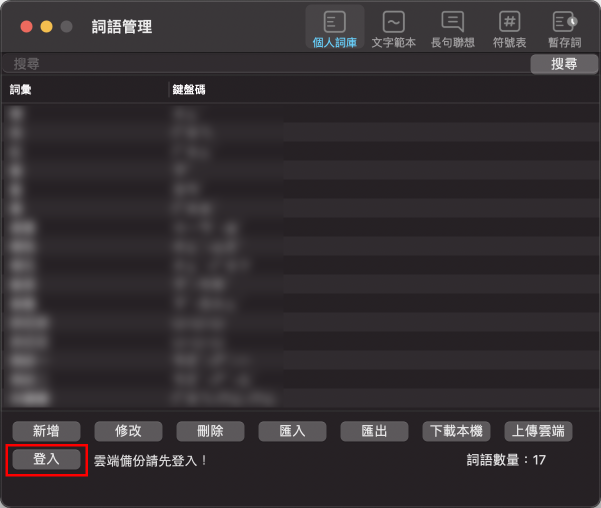The height and width of the screenshot is (508, 601).
Task: Click the yellow minimize window dot
Action: point(46,26)
